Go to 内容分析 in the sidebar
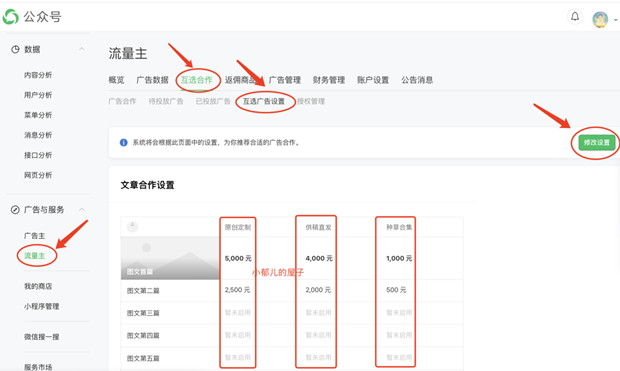Image resolution: width=620 pixels, height=371 pixels. [38, 75]
